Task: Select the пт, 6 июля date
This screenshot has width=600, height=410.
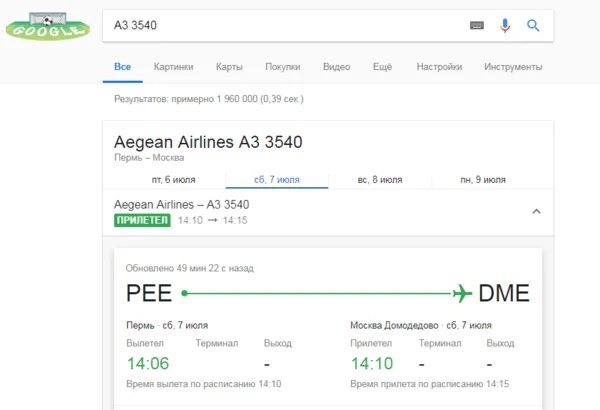Action: [x=173, y=180]
